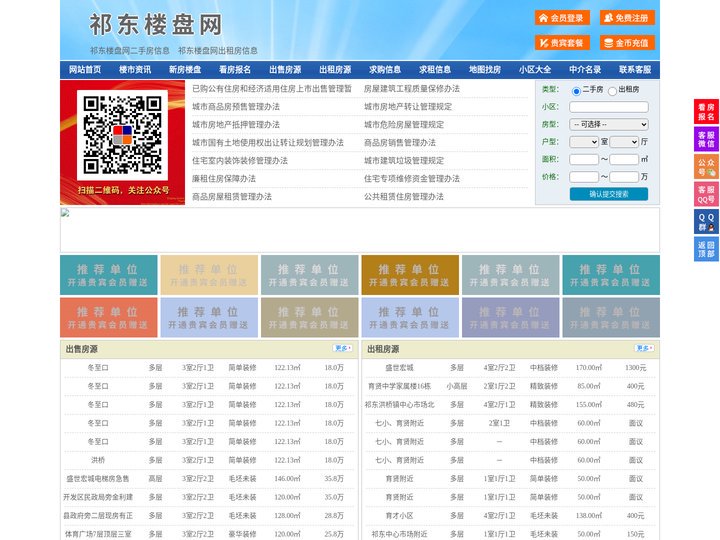The height and width of the screenshot is (540, 720).
Task: Click the maximum 价格 input field
Action: pyautogui.click(x=624, y=177)
